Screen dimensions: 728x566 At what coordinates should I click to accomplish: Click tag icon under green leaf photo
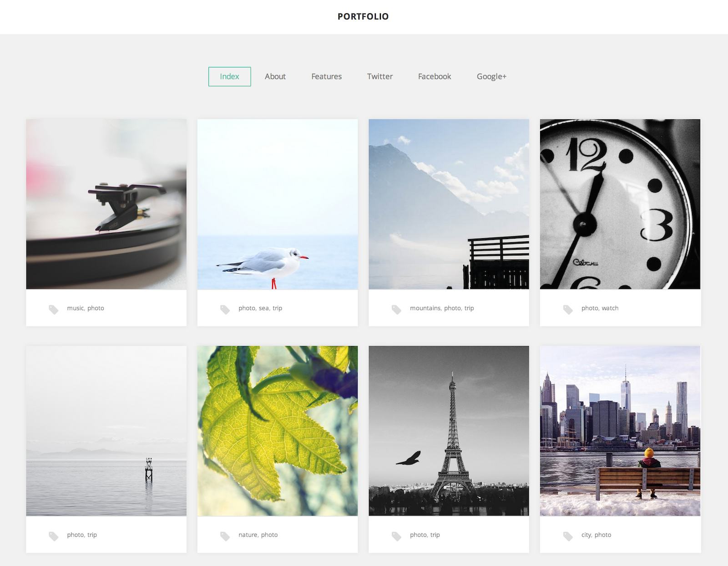tap(225, 536)
